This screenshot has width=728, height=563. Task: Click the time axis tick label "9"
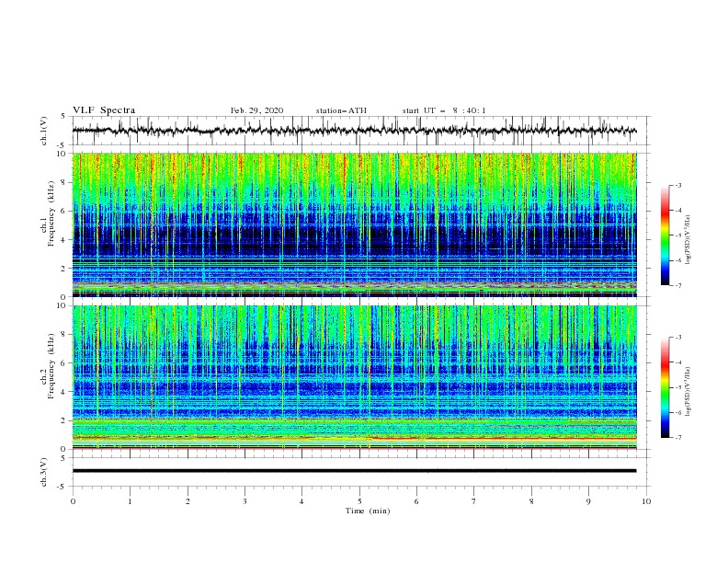tap(588, 501)
